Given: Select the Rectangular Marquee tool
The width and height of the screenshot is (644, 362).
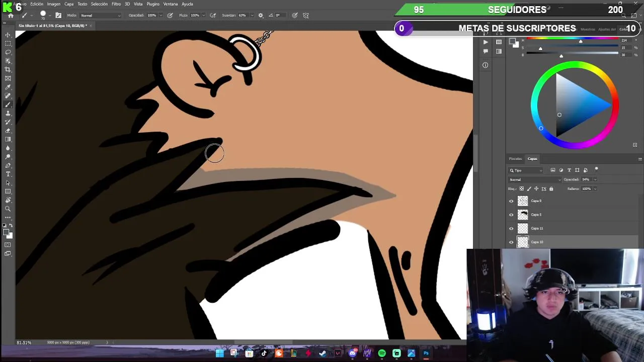Looking at the screenshot, I should pos(8,44).
